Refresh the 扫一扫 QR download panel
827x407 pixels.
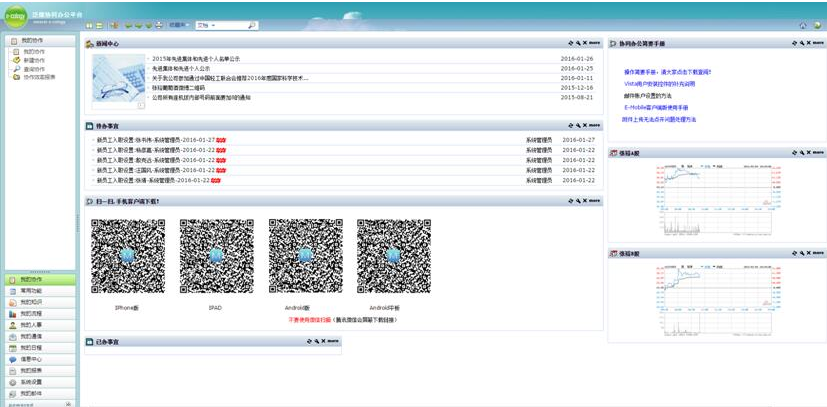[x=571, y=201]
